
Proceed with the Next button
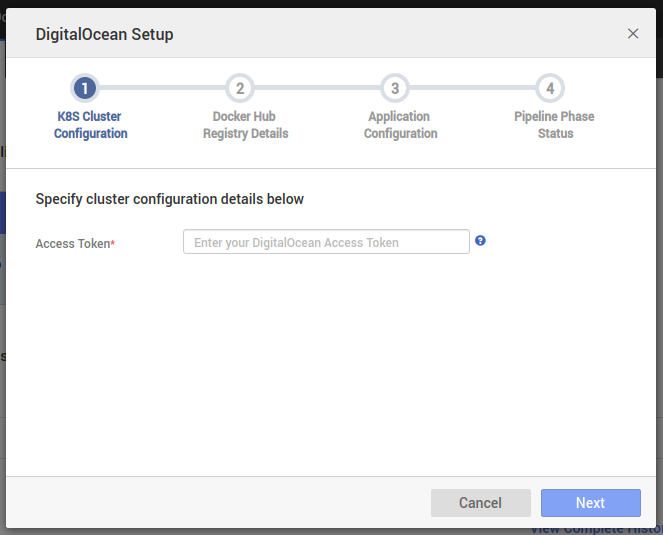[590, 503]
